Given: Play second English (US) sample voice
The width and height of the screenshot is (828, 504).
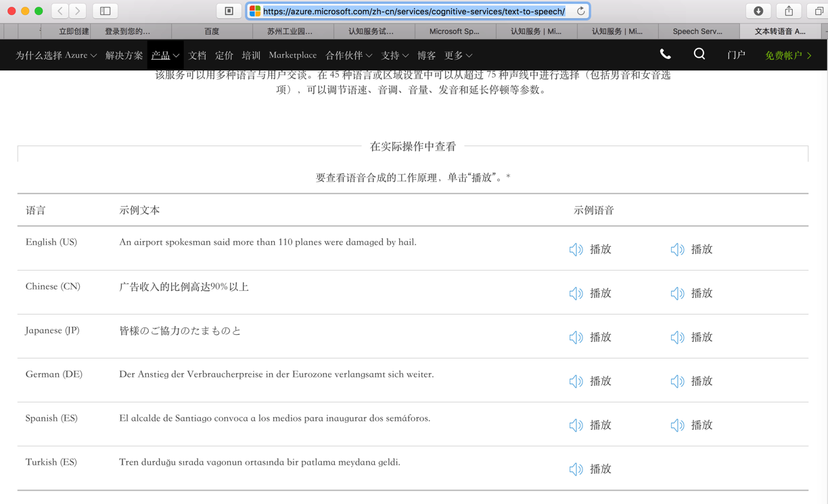Looking at the screenshot, I should (x=691, y=249).
